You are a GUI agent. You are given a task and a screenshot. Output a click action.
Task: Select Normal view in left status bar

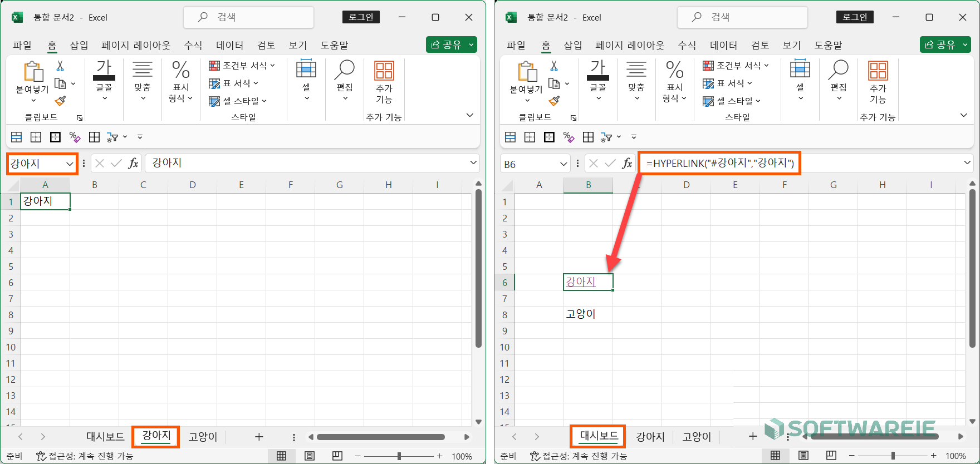(282, 456)
